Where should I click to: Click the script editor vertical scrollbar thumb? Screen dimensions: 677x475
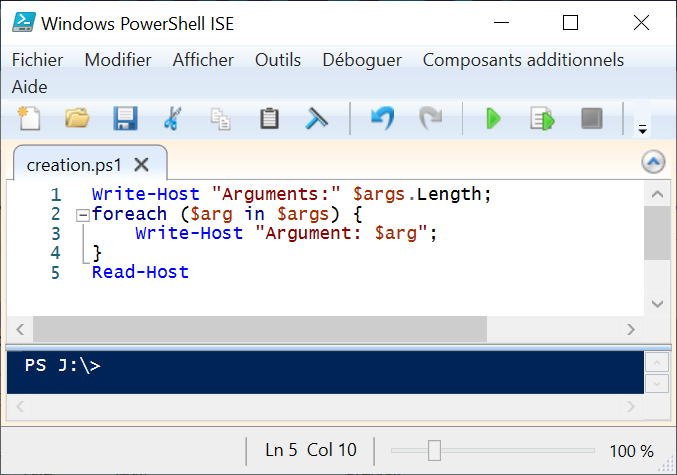pos(657,233)
